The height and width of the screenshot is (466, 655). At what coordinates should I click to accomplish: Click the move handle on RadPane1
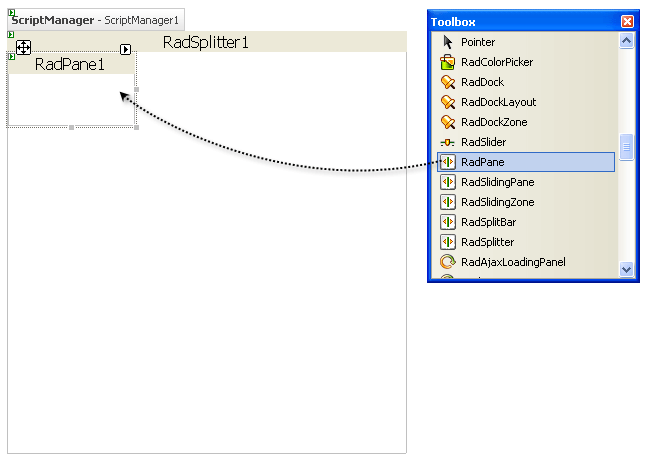(x=23, y=48)
